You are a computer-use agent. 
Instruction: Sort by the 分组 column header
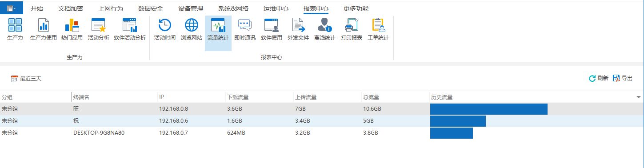tap(36, 97)
